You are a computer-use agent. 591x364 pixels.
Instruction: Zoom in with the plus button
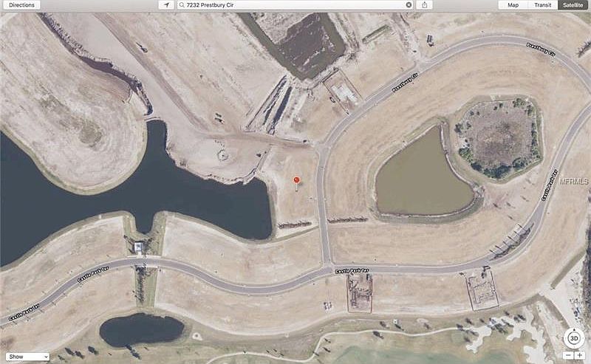coord(579,355)
